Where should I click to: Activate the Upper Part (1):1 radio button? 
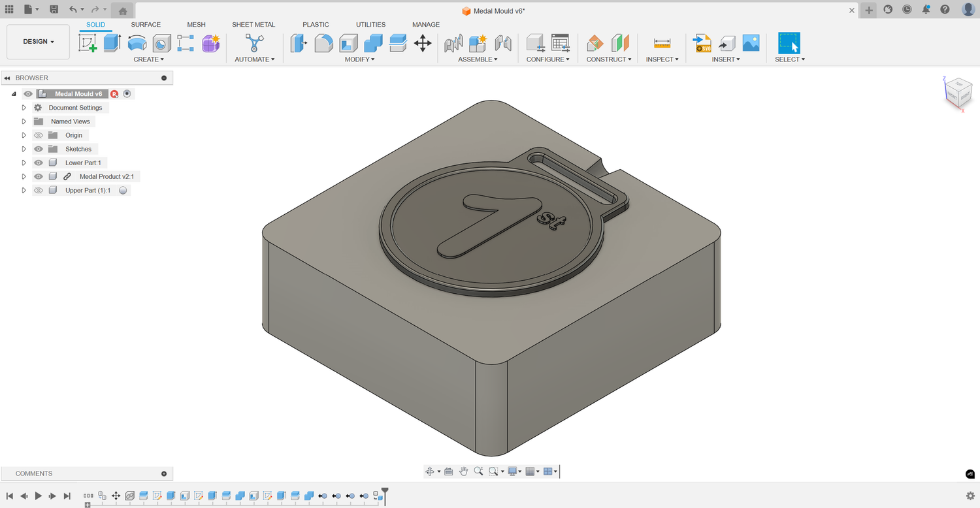pos(123,190)
